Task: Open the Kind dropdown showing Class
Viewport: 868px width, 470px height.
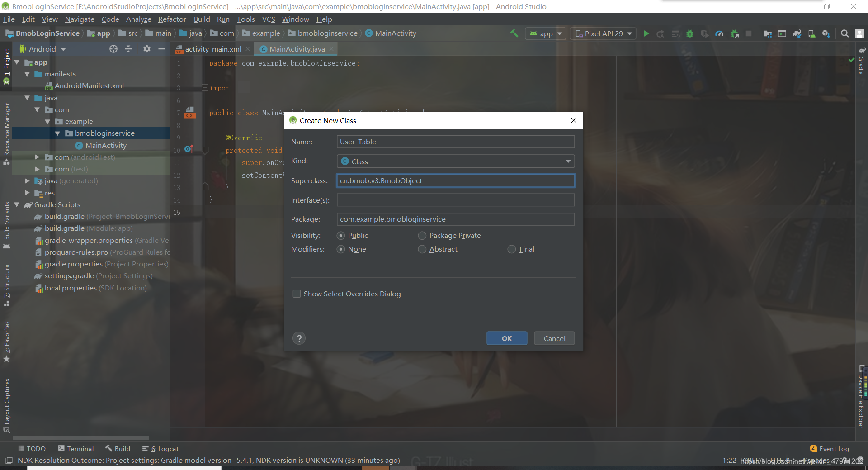Action: point(456,161)
